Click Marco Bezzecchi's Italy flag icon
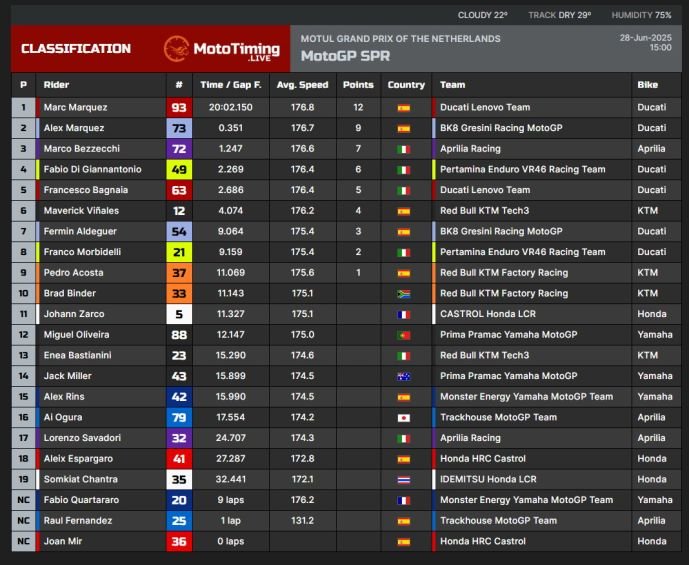Screen dimensions: 689x565 404,149
